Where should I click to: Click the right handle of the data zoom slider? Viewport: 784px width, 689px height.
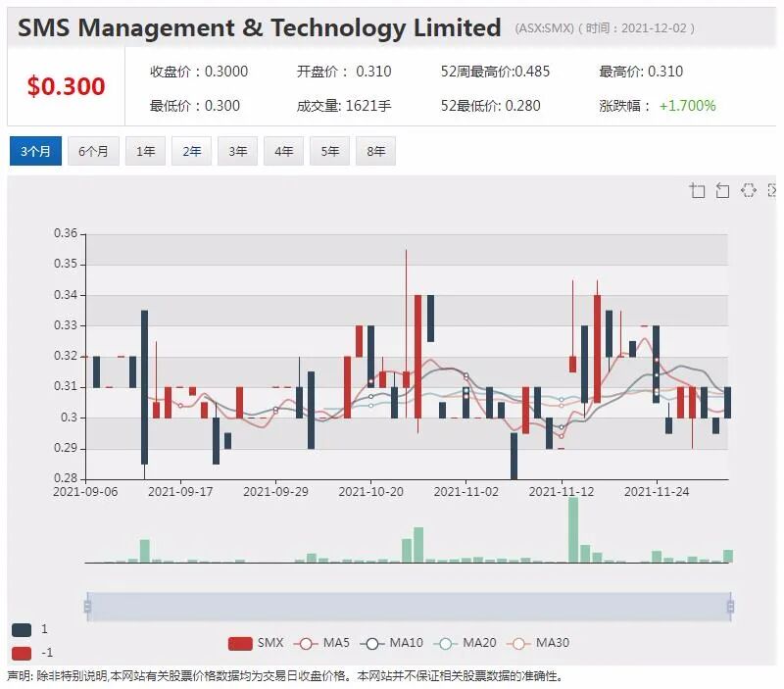pyautogui.click(x=730, y=607)
